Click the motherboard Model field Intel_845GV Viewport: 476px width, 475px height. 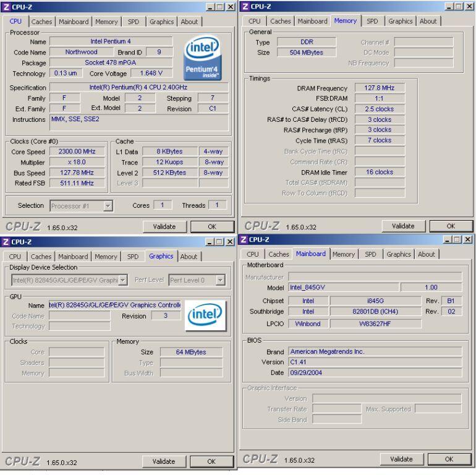click(x=343, y=288)
